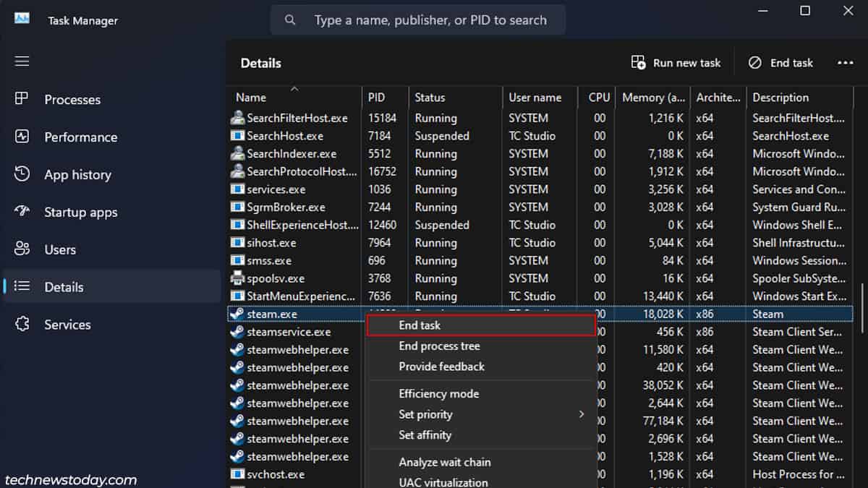
Task: Select the Details page
Action: pos(112,287)
